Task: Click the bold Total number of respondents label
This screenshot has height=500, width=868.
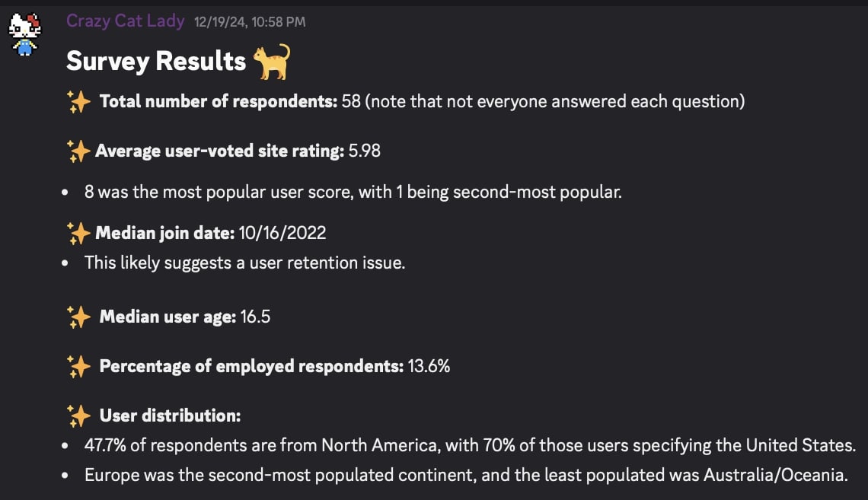Action: (219, 101)
